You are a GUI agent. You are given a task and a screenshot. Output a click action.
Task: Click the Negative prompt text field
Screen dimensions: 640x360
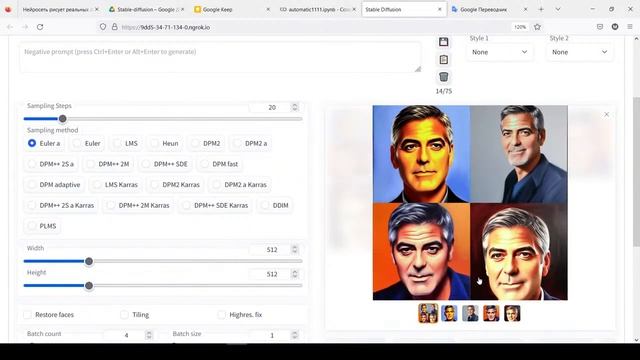tap(220, 58)
